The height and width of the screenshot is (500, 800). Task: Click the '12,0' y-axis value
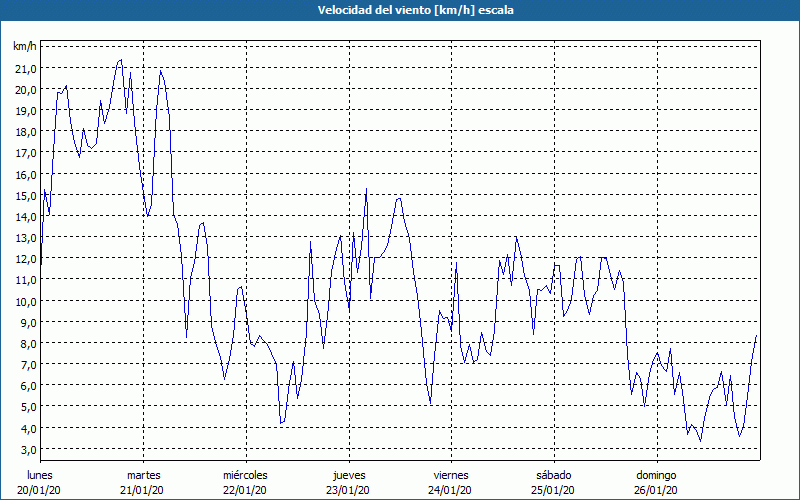tap(26, 259)
